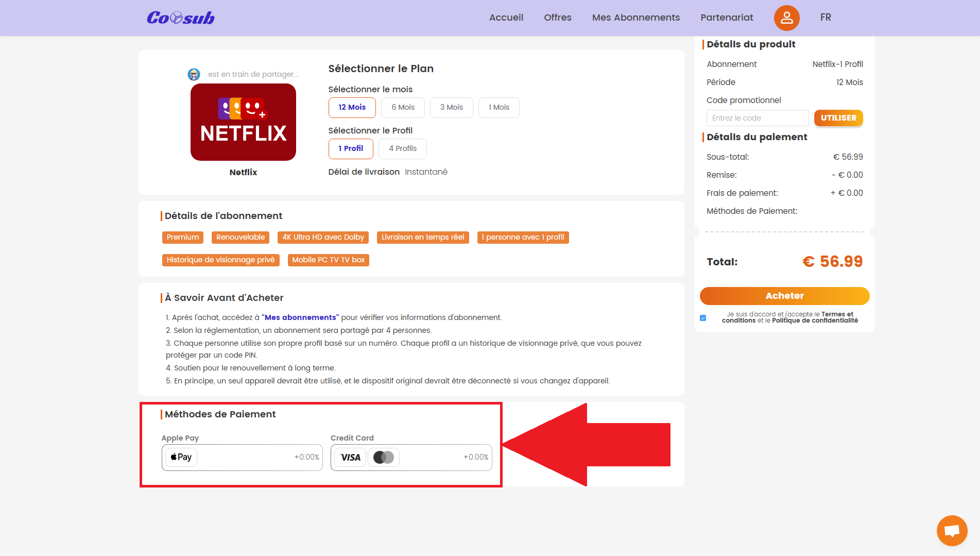Screen dimensions: 980x556
Task: Open the user account profile icon
Action: tap(786, 18)
